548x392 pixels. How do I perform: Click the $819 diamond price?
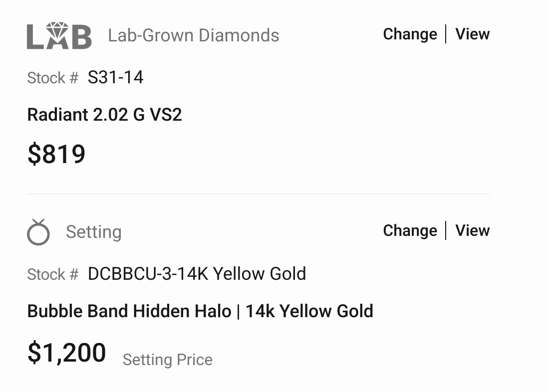pyautogui.click(x=56, y=154)
